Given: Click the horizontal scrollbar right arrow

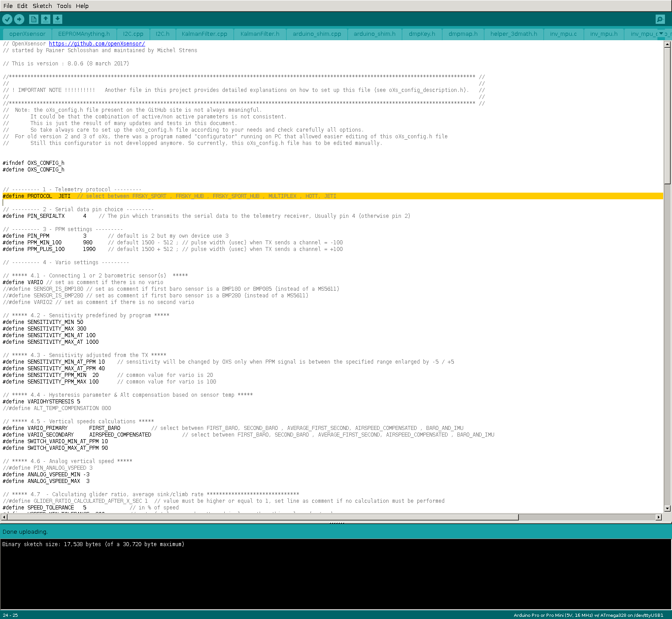Looking at the screenshot, I should (659, 517).
